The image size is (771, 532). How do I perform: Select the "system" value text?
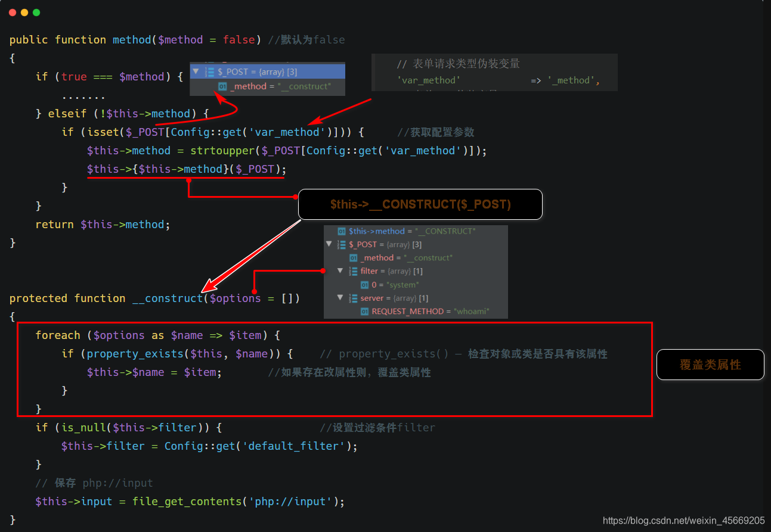point(404,285)
